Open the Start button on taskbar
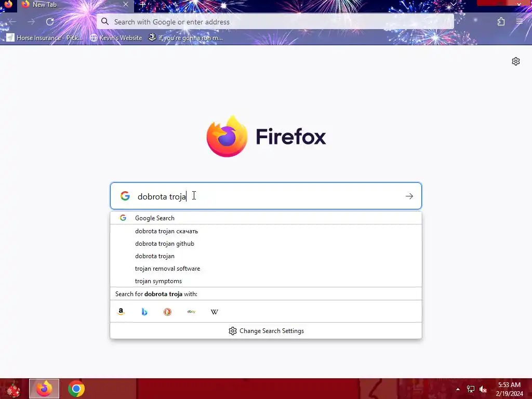This screenshot has width=532, height=399. coord(14,389)
